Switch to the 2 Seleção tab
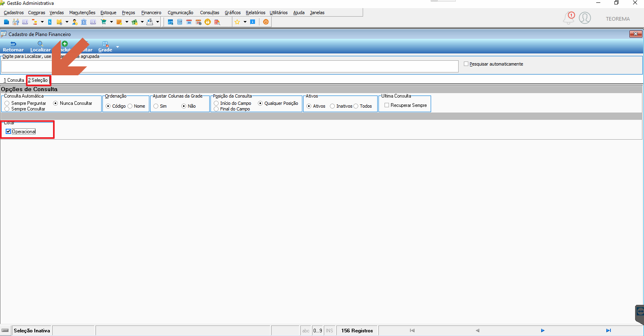 [38, 80]
